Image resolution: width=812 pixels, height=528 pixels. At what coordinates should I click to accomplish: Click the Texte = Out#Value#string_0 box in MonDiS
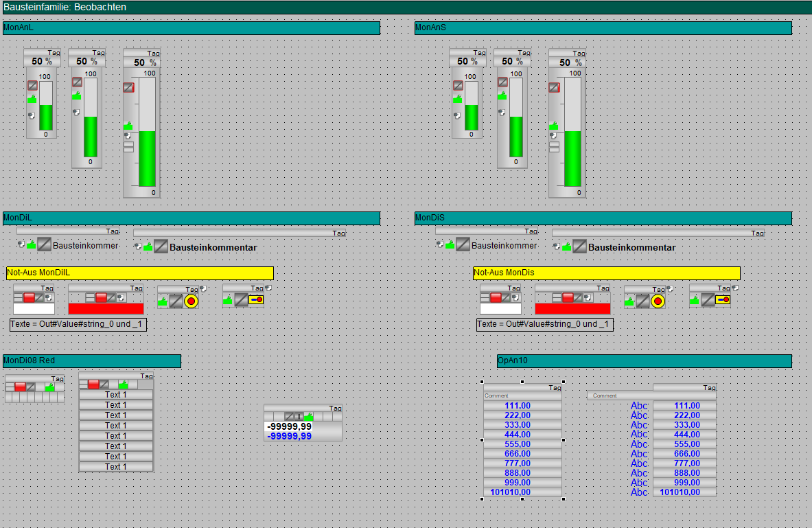tap(545, 324)
